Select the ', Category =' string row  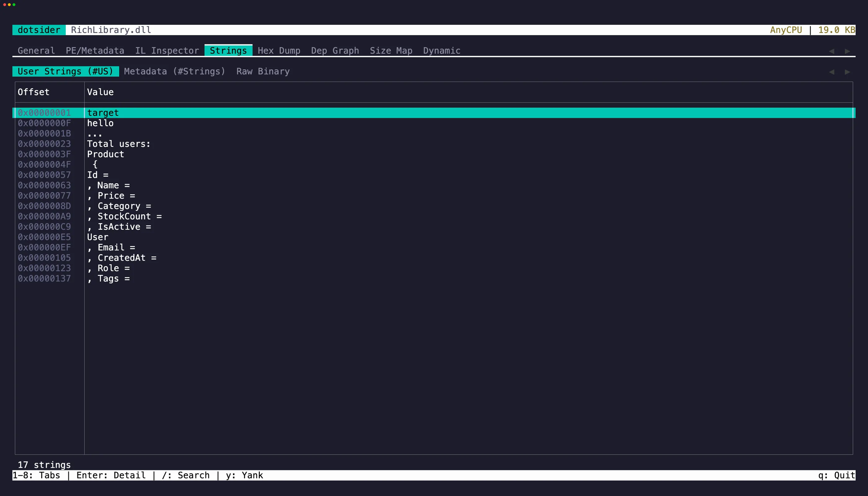[434, 206]
